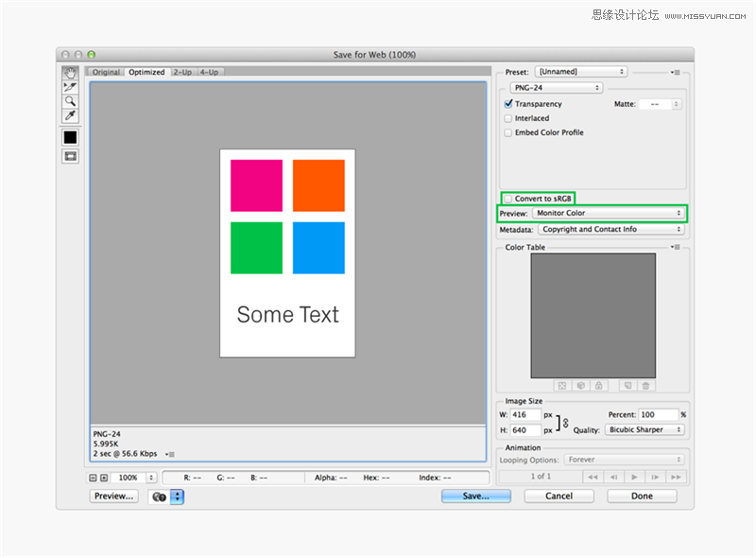Click the Cancel button
This screenshot has height=558, width=756.
pos(558,496)
